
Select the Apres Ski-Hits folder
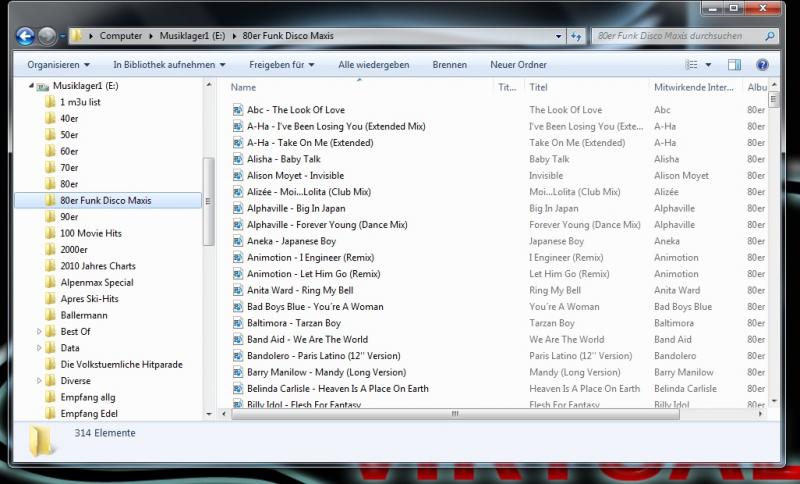[x=89, y=298]
